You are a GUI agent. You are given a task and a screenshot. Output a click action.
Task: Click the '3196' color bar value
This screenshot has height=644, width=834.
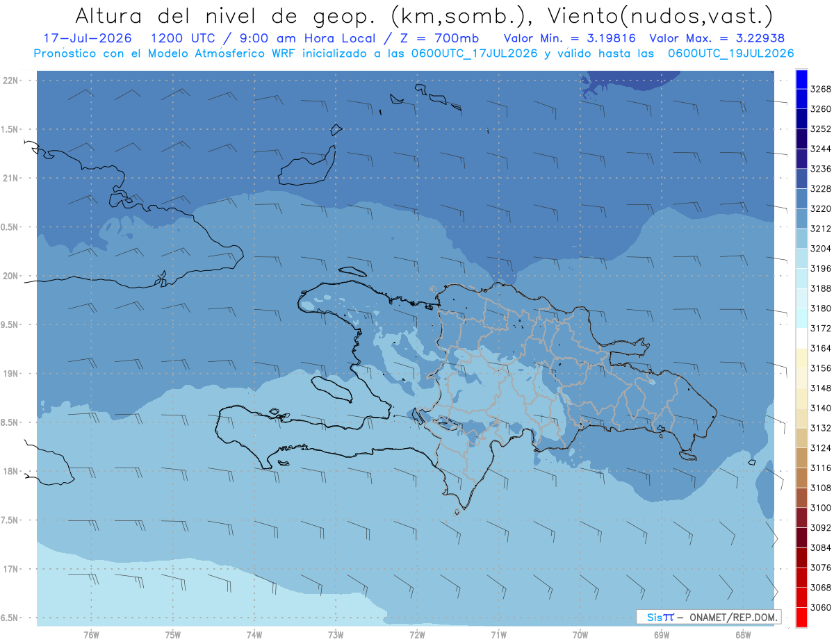pos(821,268)
